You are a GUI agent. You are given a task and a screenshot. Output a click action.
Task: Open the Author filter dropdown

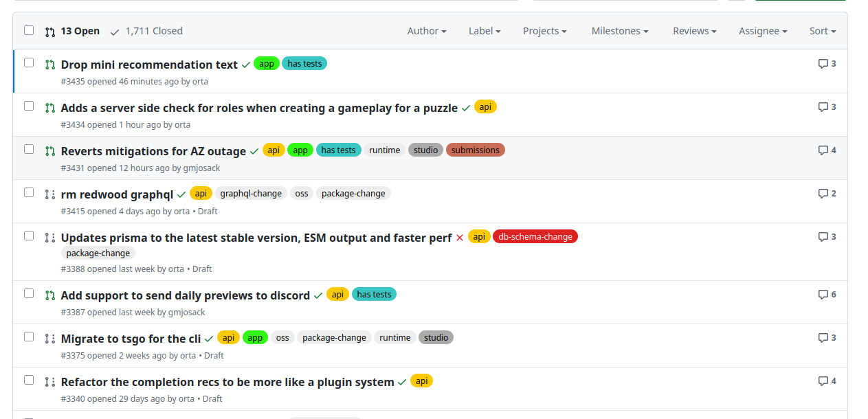click(426, 31)
